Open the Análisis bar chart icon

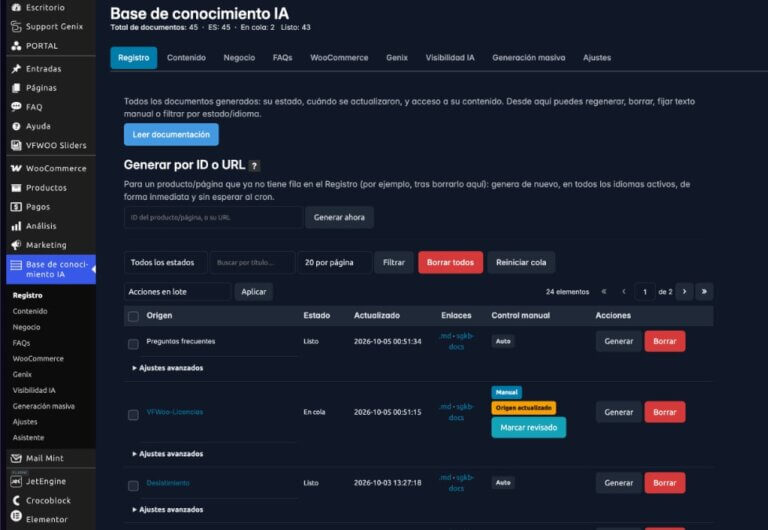click(x=16, y=226)
